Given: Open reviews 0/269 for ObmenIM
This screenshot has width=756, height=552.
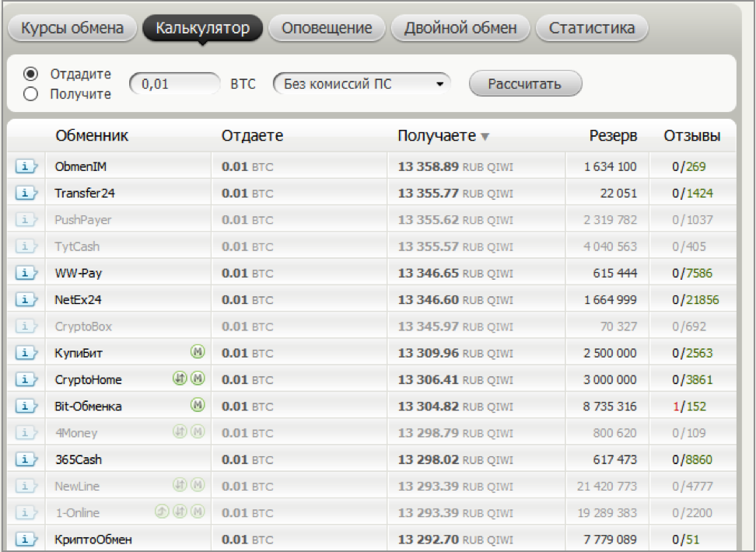Looking at the screenshot, I should point(689,167).
